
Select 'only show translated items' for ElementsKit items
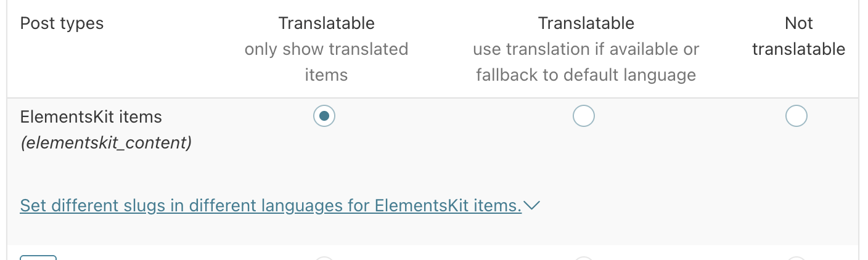pos(324,116)
